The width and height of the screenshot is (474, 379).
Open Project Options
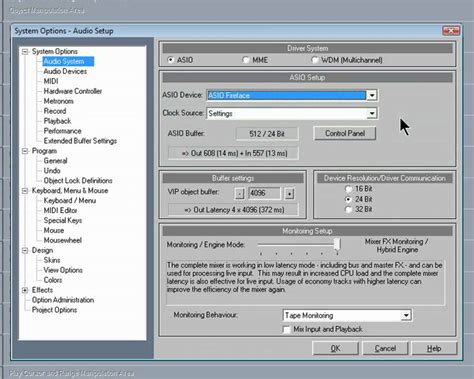point(54,310)
